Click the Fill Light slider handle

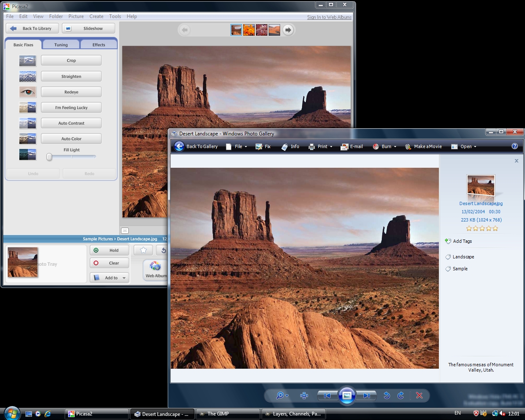click(x=49, y=157)
